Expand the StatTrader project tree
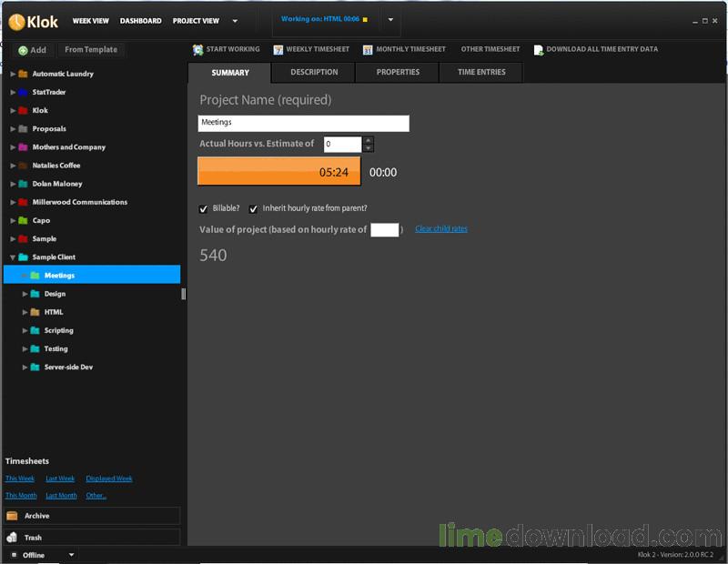 [x=13, y=92]
